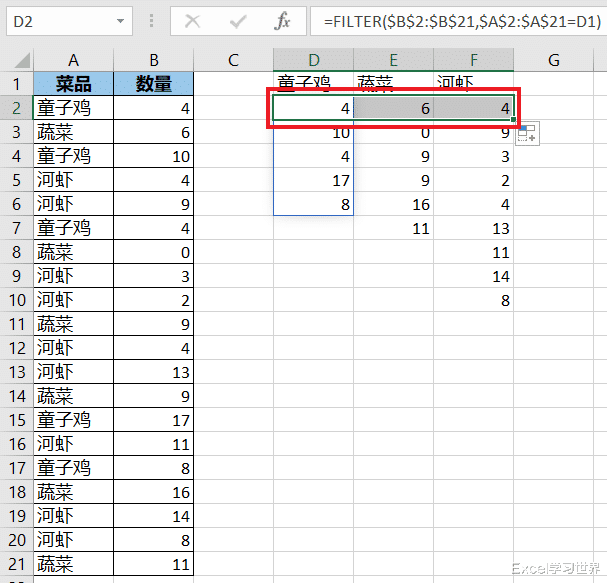This screenshot has height=583, width=607.
Task: Select cell E6 with value 16
Action: click(x=394, y=204)
